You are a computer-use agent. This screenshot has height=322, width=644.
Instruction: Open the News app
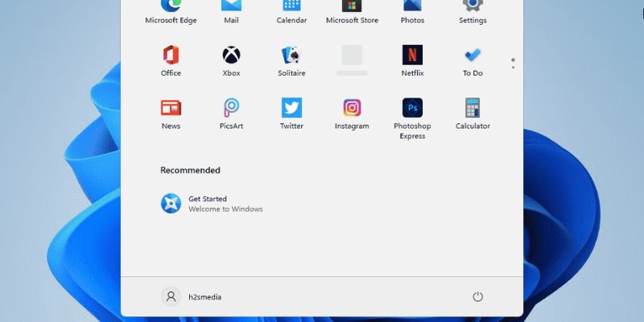tap(171, 114)
